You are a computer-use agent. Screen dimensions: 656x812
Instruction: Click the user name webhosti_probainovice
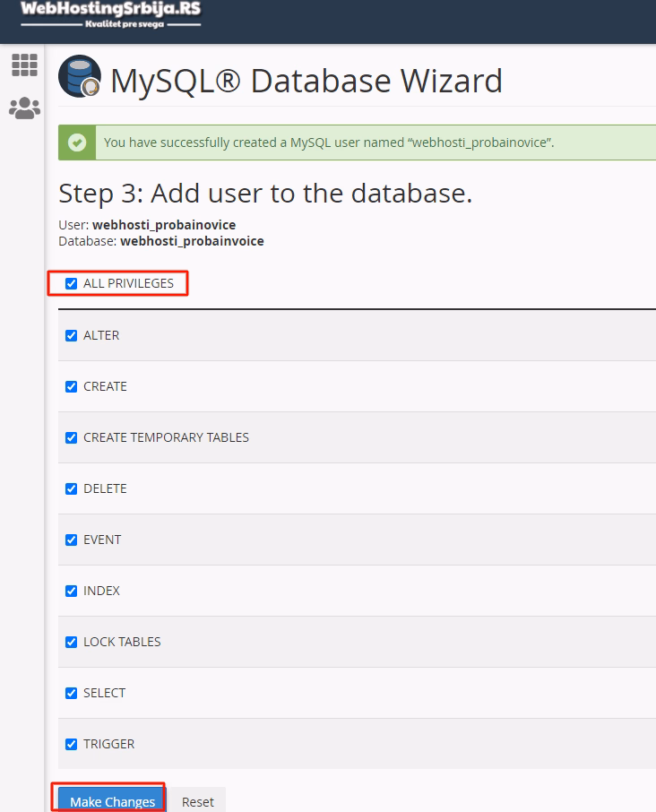[164, 225]
